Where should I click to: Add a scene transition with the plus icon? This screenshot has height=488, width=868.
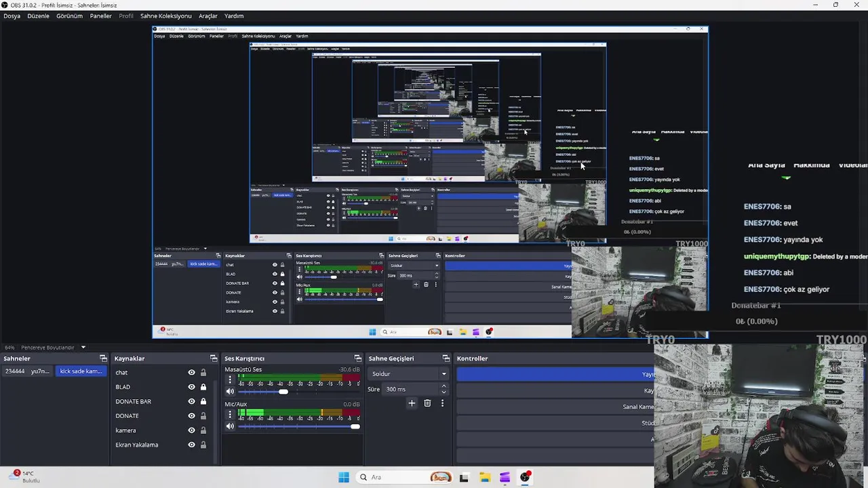click(x=412, y=403)
